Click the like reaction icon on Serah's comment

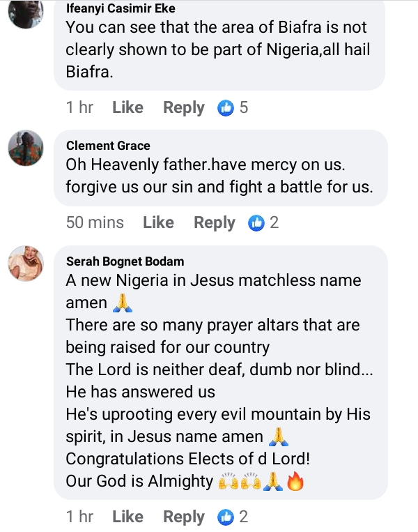[x=226, y=517]
